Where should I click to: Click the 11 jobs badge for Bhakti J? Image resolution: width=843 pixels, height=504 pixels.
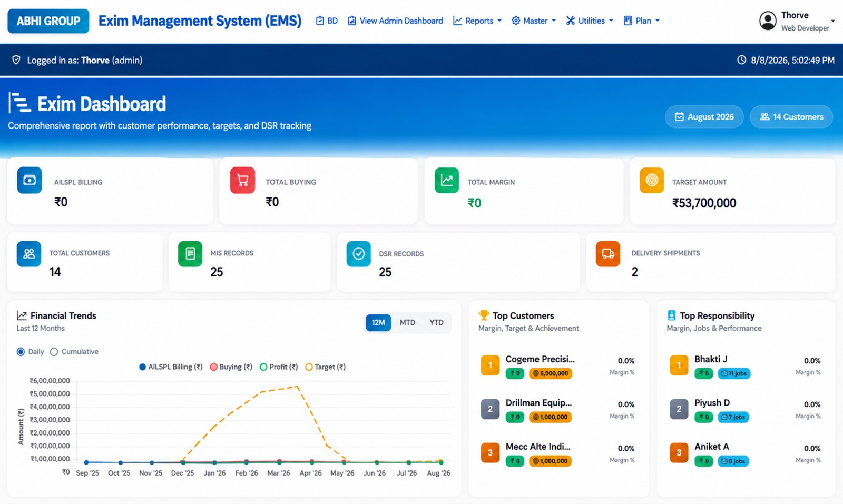coord(734,373)
